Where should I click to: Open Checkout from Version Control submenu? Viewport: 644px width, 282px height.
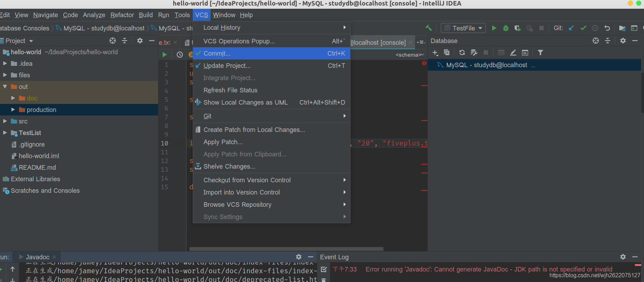point(271,180)
